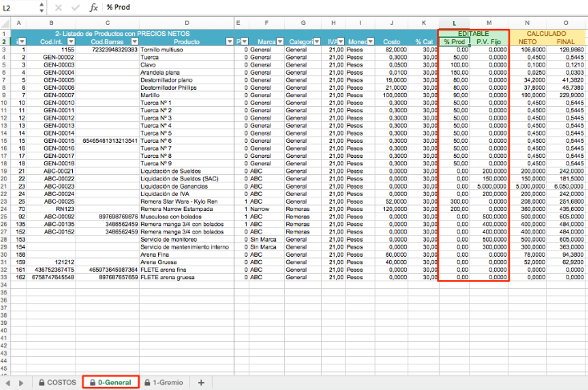The width and height of the screenshot is (588, 390).
Task: Click the 'FINAL' header cell
Action: coord(566,42)
